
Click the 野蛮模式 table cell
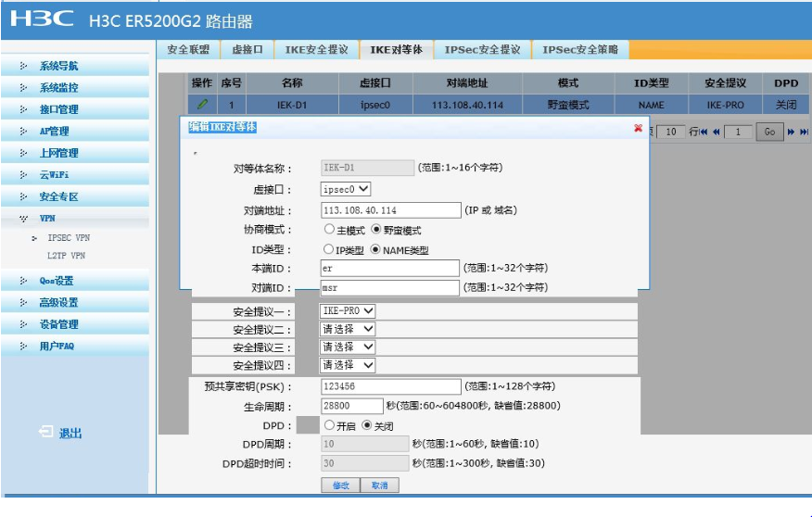[568, 105]
